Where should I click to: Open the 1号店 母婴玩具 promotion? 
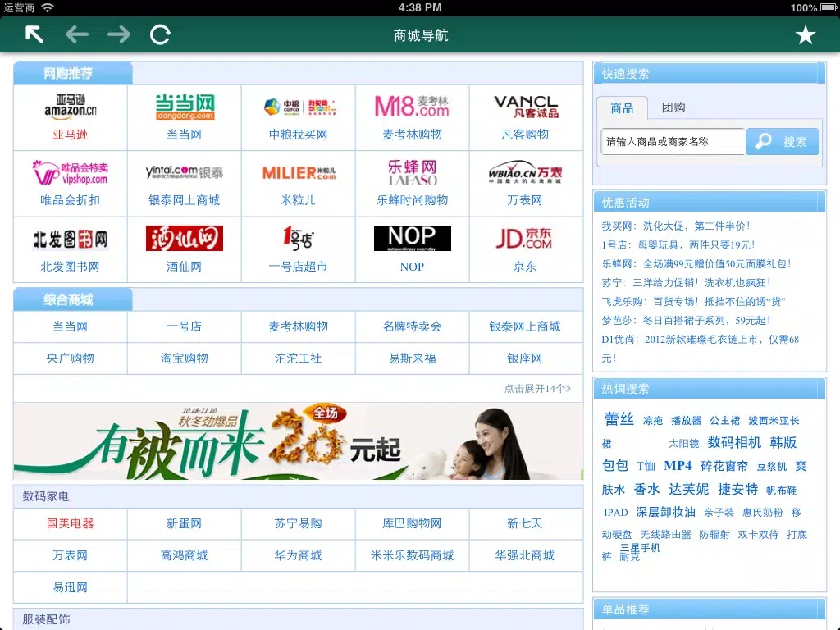tap(678, 244)
